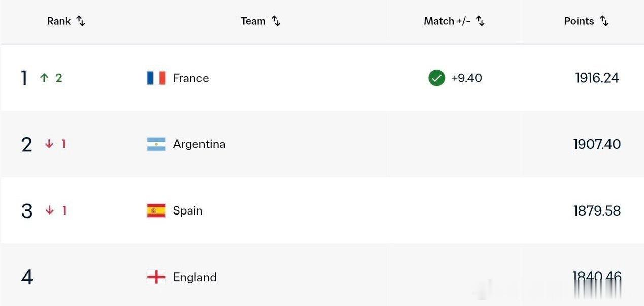This screenshot has height=306, width=644.
Task: Sort table by Points header label
Action: (x=579, y=21)
